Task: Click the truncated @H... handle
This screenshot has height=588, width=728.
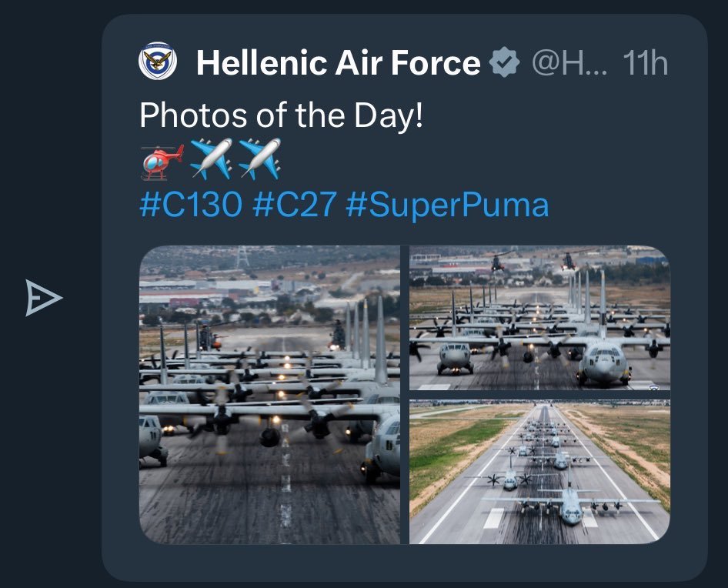Action: coord(569,63)
